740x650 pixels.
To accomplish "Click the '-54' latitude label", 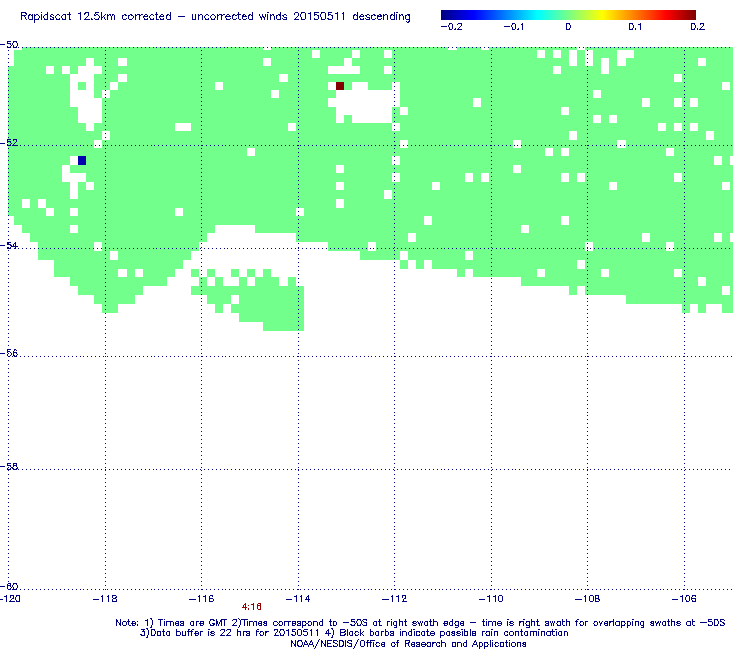I will pos(9,245).
